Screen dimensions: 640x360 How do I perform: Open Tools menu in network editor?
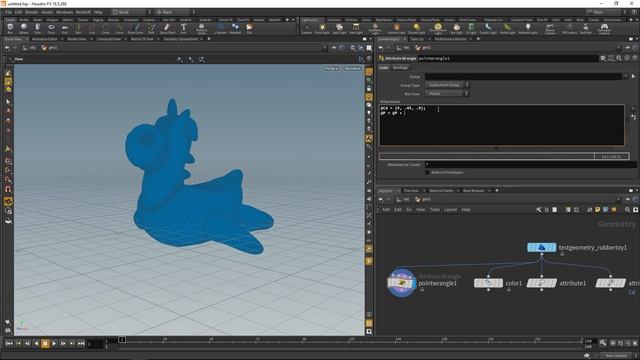(x=435, y=209)
